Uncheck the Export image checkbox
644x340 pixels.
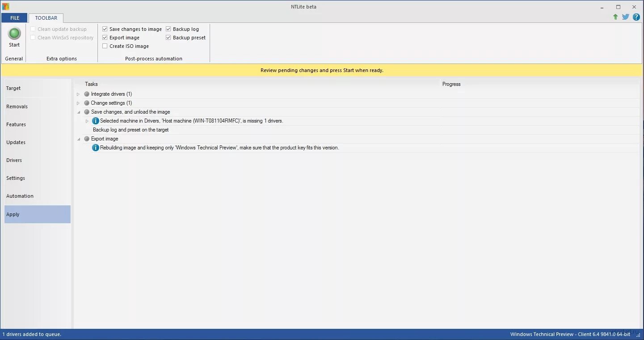click(105, 38)
